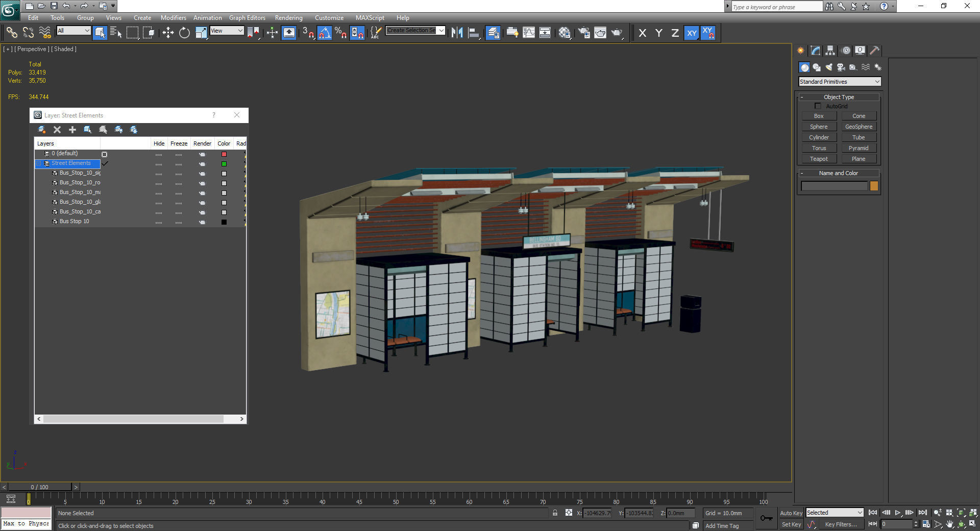Click the Delete layer X icon in the Layer dialog
The image size is (980, 531).
(x=57, y=130)
